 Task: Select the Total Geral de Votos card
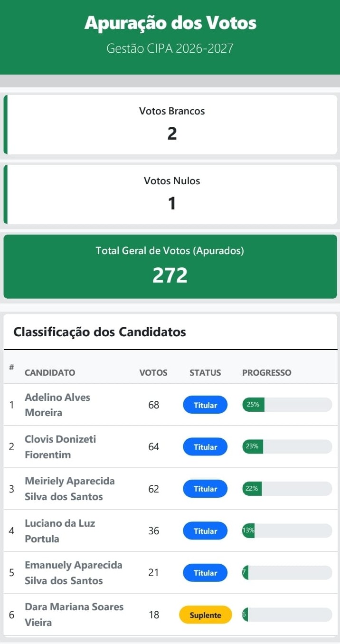point(170,265)
